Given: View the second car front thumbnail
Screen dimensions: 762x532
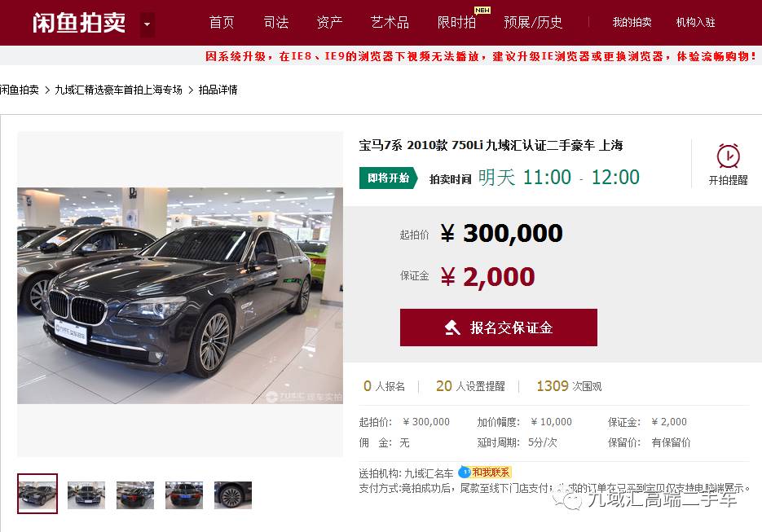Looking at the screenshot, I should click(x=86, y=495).
